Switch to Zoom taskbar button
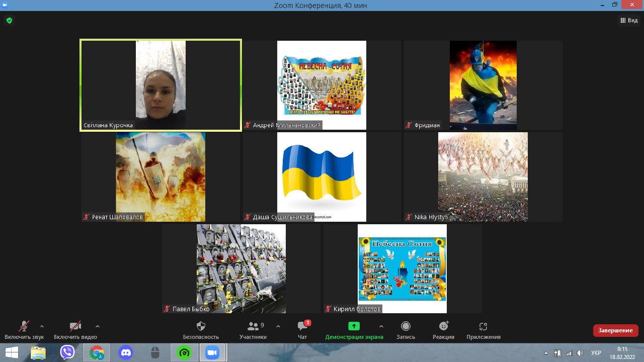This screenshot has height=362, width=644. [213, 352]
